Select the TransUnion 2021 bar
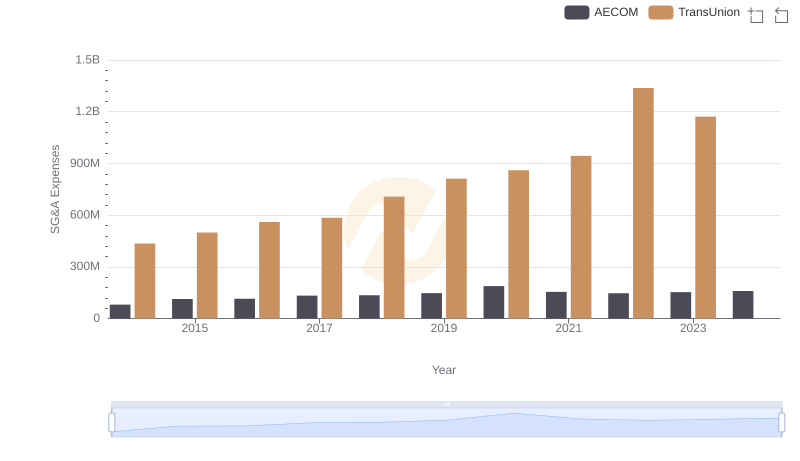Image resolution: width=800 pixels, height=461 pixels. (x=581, y=237)
